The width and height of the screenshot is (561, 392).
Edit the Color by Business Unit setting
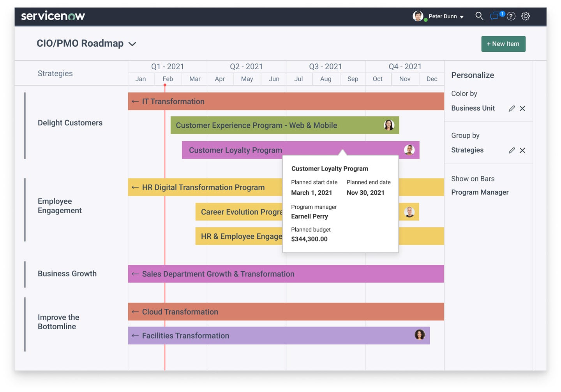point(512,109)
